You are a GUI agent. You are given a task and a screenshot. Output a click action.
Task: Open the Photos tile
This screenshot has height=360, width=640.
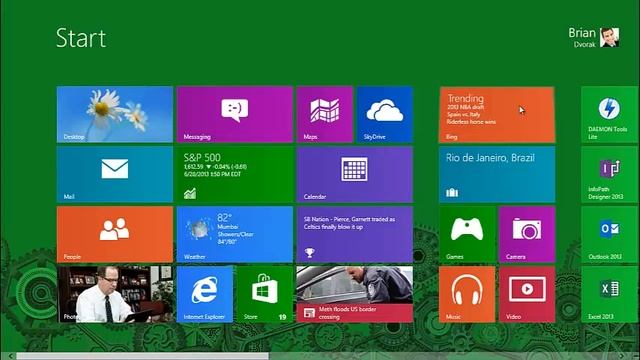point(115,294)
